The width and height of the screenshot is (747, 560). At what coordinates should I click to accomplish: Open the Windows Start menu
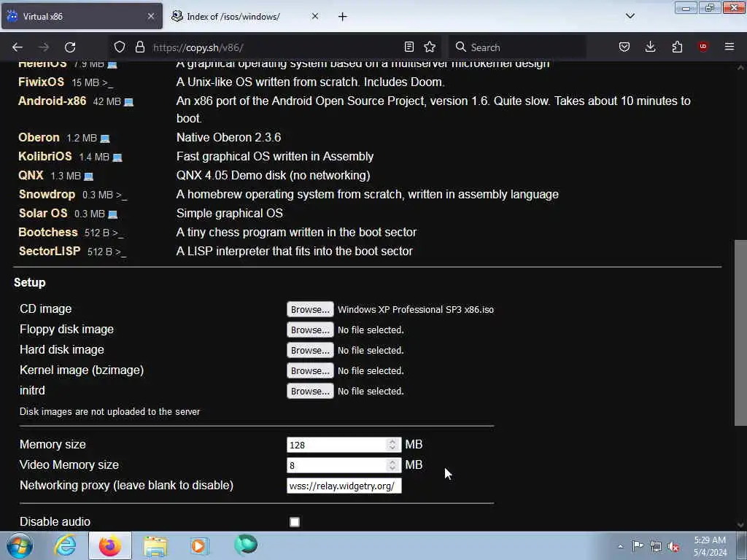[x=19, y=546]
